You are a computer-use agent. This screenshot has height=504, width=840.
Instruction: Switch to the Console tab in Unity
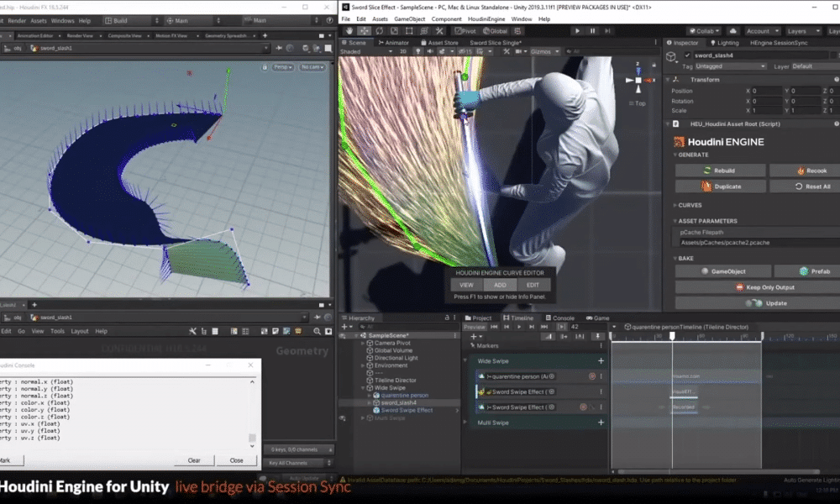(559, 318)
